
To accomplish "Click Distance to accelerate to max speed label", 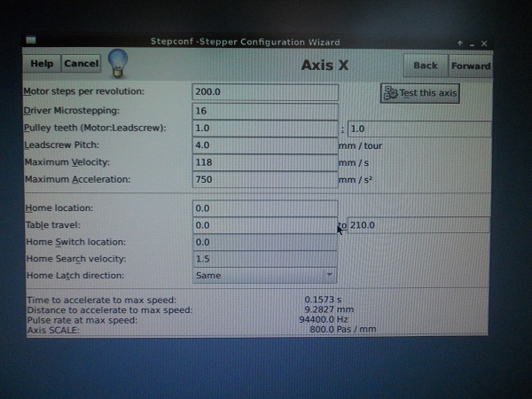I will coord(110,310).
